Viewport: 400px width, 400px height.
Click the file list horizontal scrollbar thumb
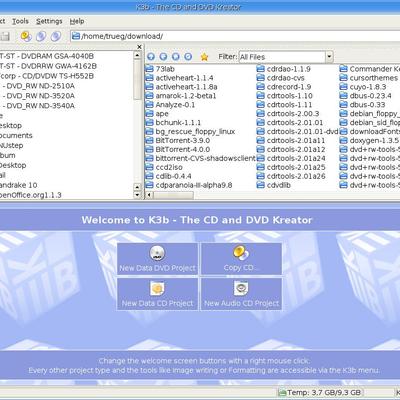[x=173, y=195]
